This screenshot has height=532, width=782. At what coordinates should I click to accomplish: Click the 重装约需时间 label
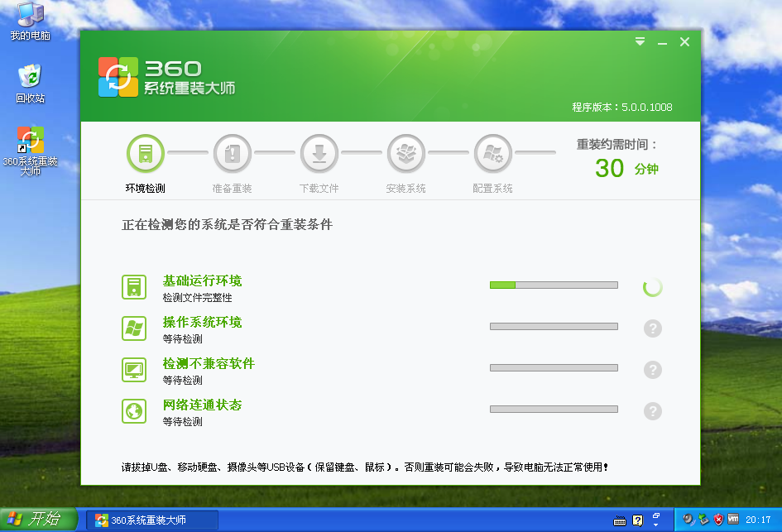point(617,145)
